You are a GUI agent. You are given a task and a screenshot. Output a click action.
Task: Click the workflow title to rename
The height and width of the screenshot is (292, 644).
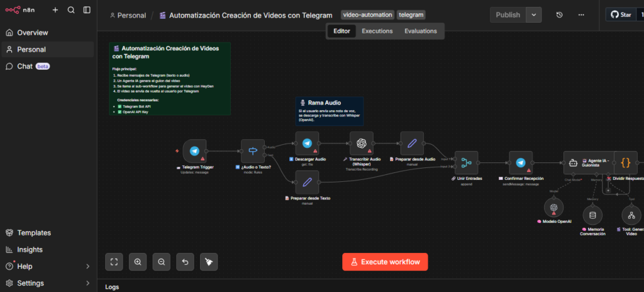[x=250, y=15]
